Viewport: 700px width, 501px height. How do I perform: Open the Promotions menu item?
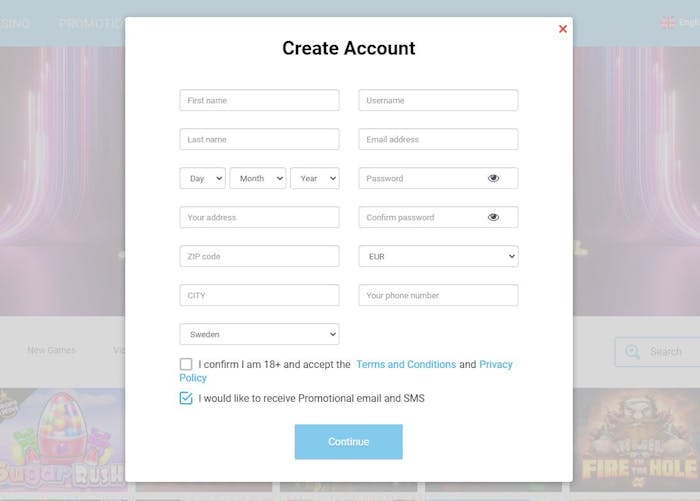pyautogui.click(x=92, y=23)
